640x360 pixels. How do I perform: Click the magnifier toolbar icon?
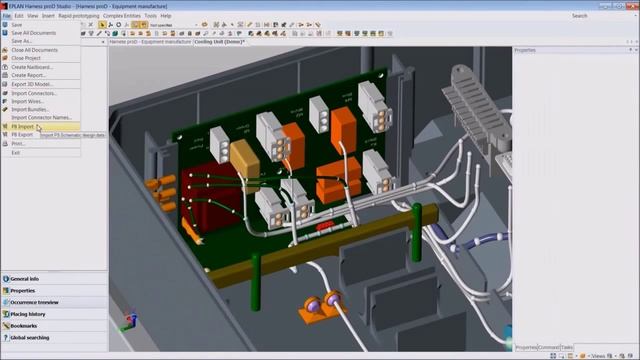pos(206,33)
